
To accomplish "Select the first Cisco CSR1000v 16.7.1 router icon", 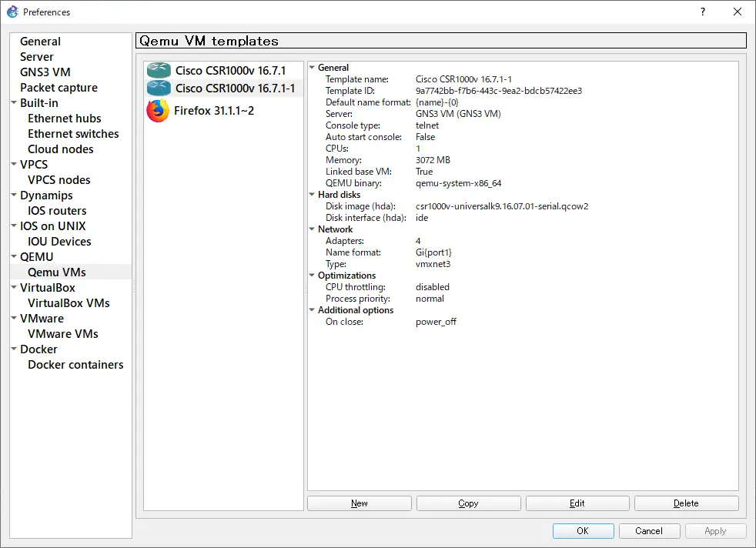I will coord(159,70).
